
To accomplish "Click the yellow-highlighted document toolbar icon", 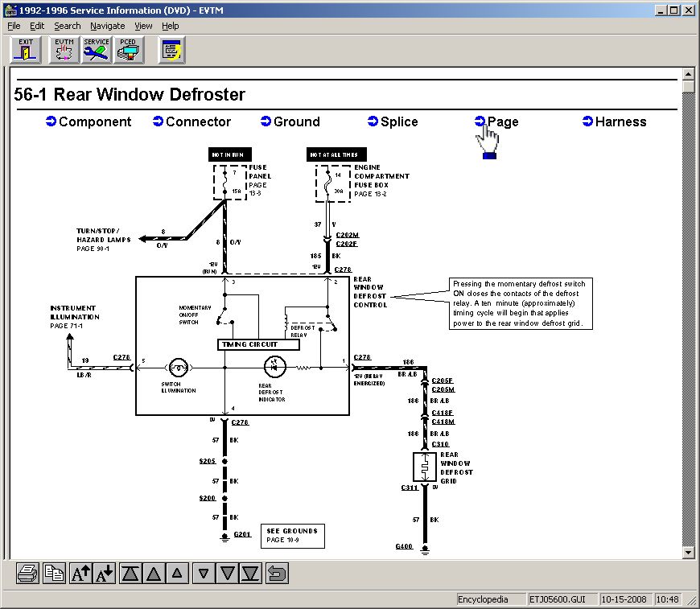I will point(172,50).
